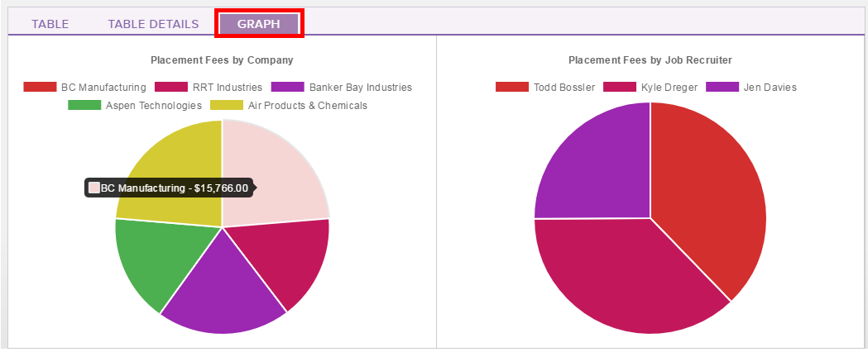Toggle Aspen Technologies green legend swatch
Viewport: 868px width, 352px height.
coord(84,105)
